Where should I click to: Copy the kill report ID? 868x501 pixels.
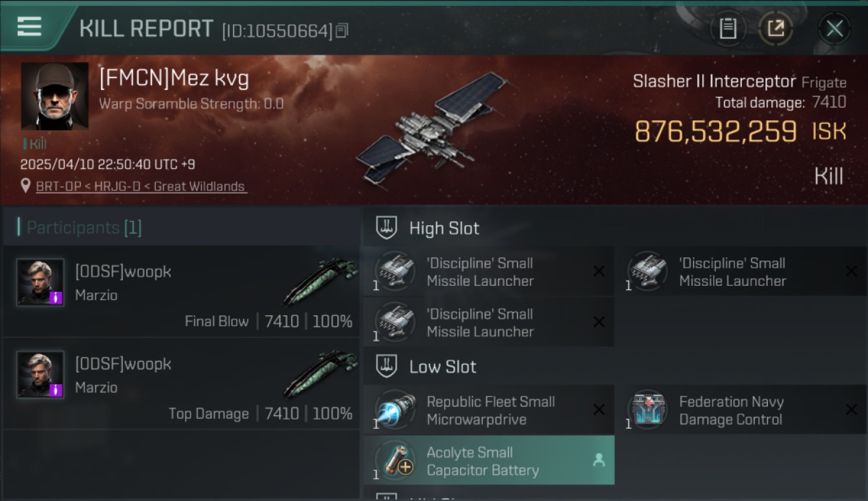[342, 31]
